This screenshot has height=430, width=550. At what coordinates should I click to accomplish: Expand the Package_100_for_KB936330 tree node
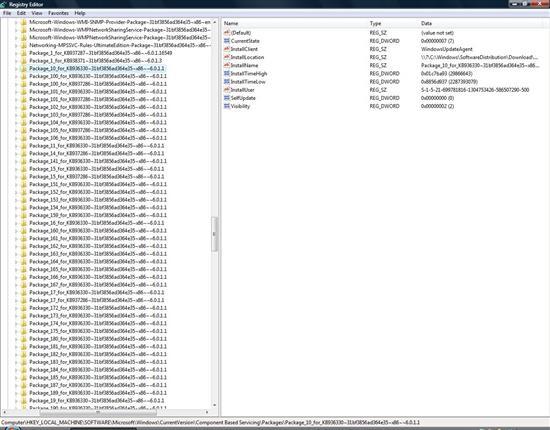click(16, 76)
